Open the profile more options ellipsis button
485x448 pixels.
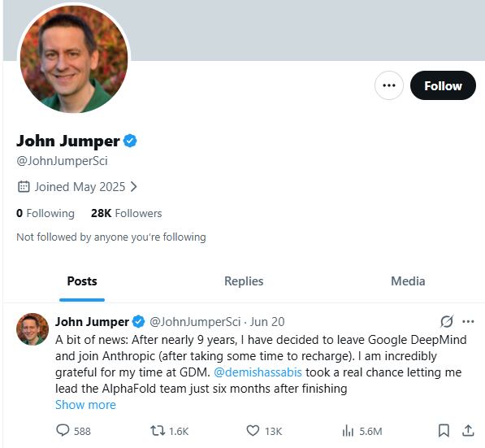[x=389, y=85]
